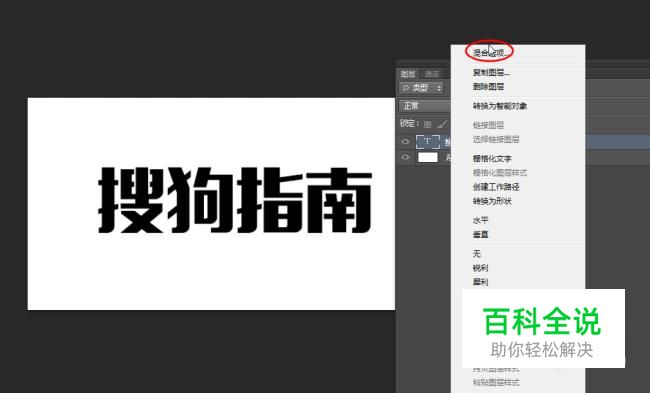The image size is (650, 393).
Task: Open 混合选项 from the context menu
Action: pyautogui.click(x=490, y=53)
